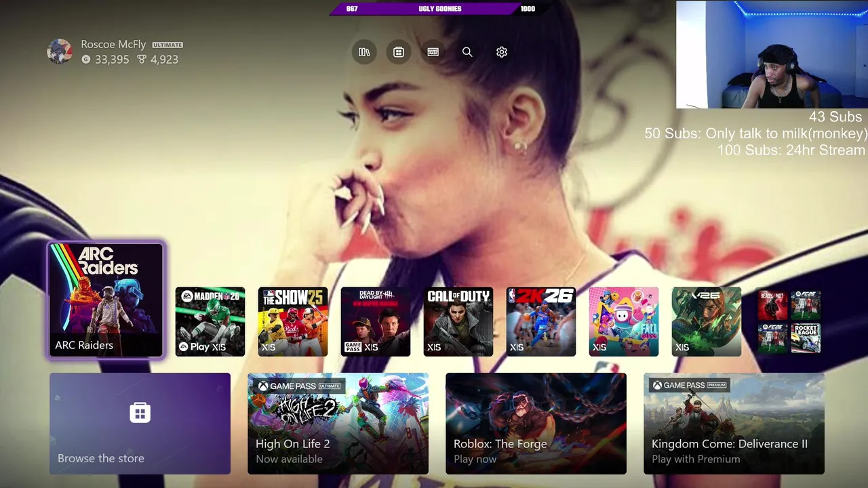
Task: Open the Madden 26 game tile
Action: pyautogui.click(x=210, y=322)
